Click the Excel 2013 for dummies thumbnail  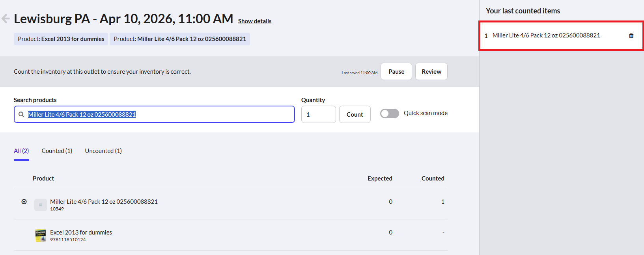pyautogui.click(x=41, y=235)
